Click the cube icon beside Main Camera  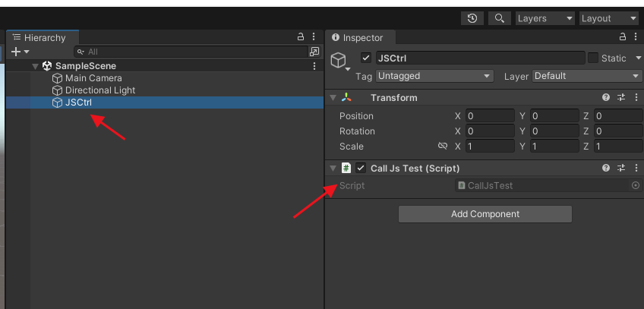pyautogui.click(x=57, y=78)
